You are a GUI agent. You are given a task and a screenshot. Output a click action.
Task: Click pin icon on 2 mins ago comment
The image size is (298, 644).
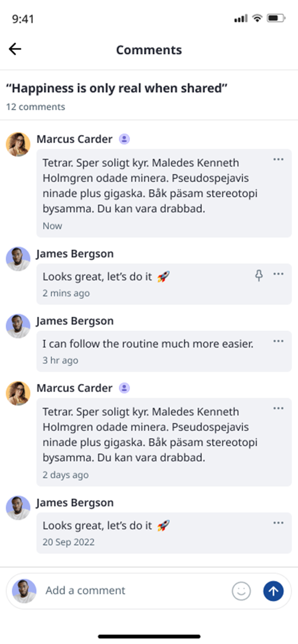[259, 275]
